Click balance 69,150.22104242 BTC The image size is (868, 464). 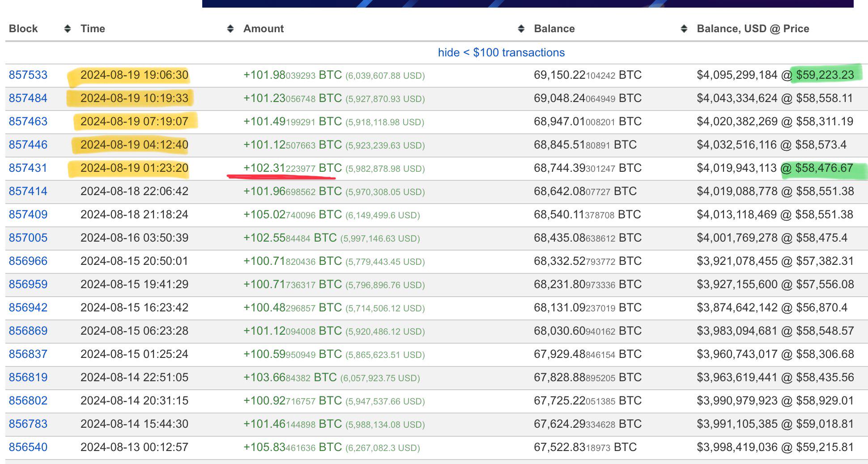pyautogui.click(x=587, y=75)
